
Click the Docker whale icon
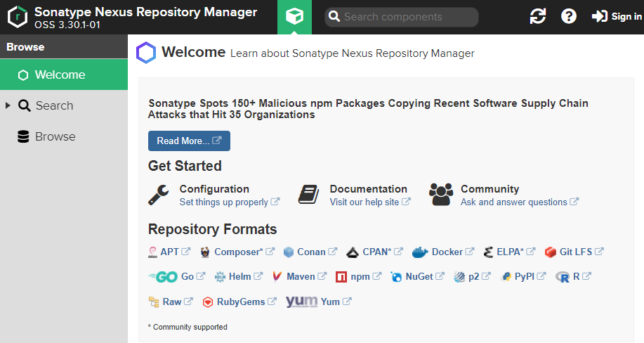(x=420, y=252)
